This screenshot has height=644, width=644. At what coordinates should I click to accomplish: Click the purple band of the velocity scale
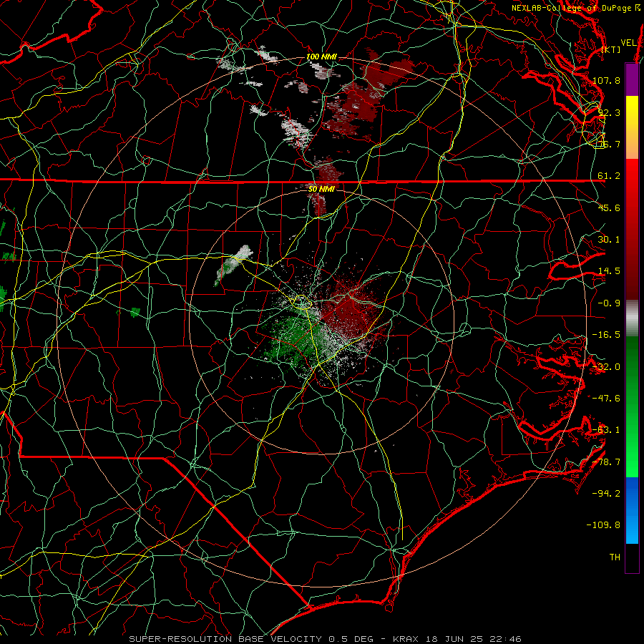point(632,79)
